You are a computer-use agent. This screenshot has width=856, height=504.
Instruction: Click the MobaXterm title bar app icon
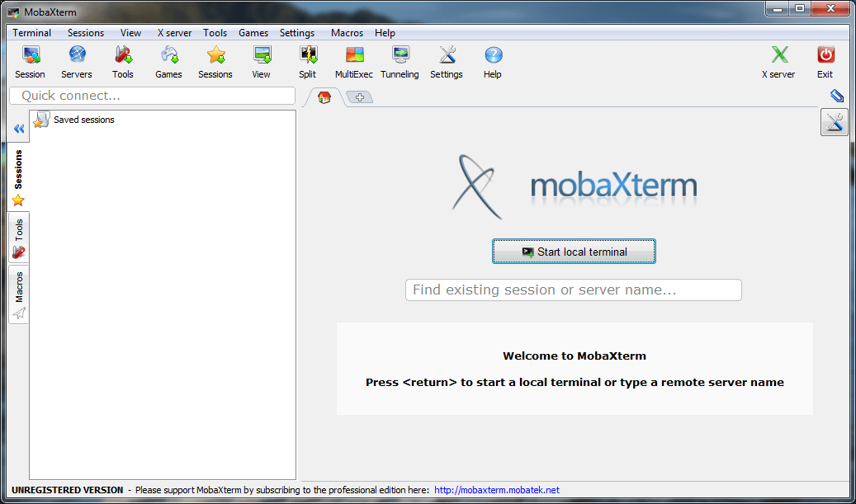[14, 12]
